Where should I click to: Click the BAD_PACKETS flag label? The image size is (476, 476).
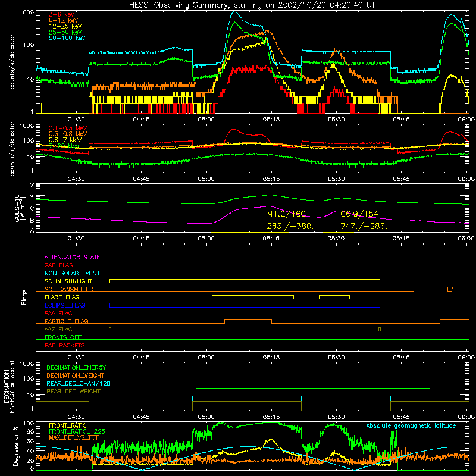coord(64,345)
